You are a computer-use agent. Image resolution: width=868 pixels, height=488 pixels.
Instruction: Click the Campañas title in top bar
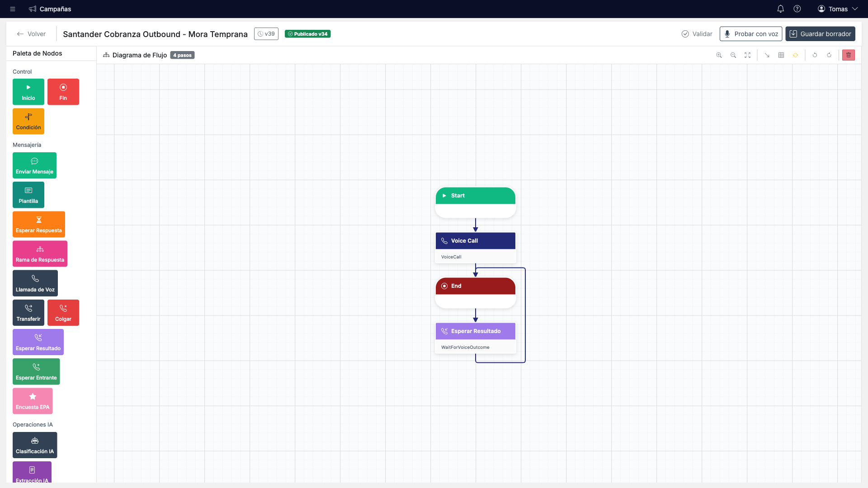(x=55, y=9)
